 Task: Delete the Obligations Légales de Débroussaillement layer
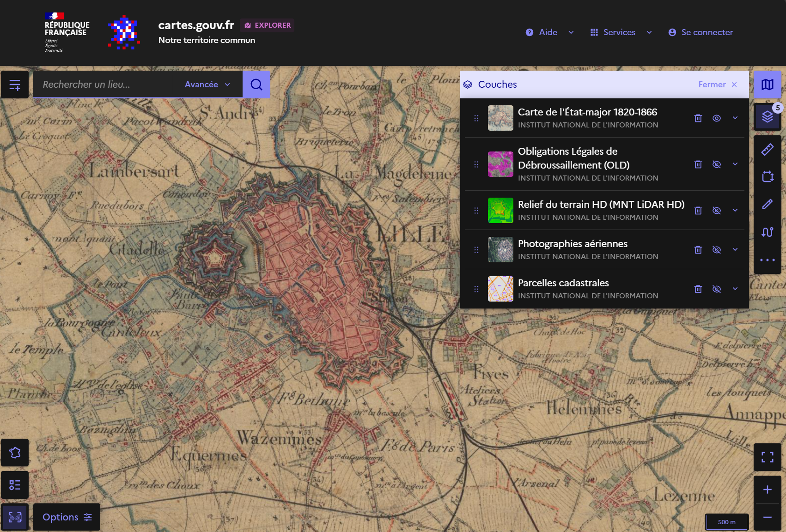click(x=698, y=164)
